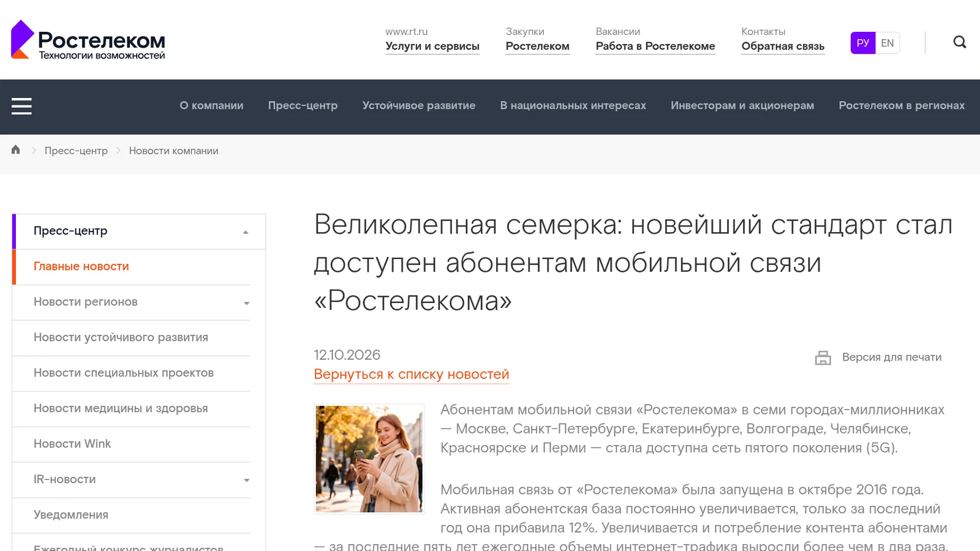The width and height of the screenshot is (980, 551).
Task: Open Закупки Ростелеком link
Action: 537,46
